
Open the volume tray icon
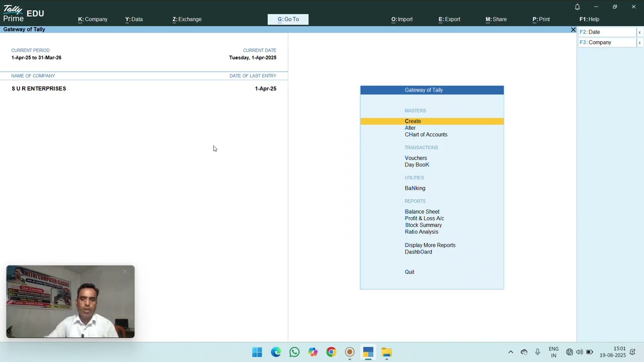pyautogui.click(x=580, y=352)
